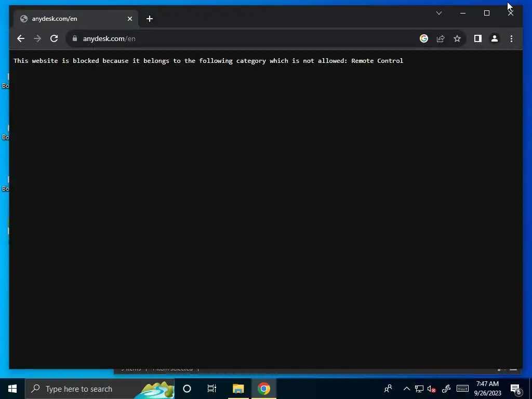Reload the anydesk.com page
The height and width of the screenshot is (399, 532).
54,38
